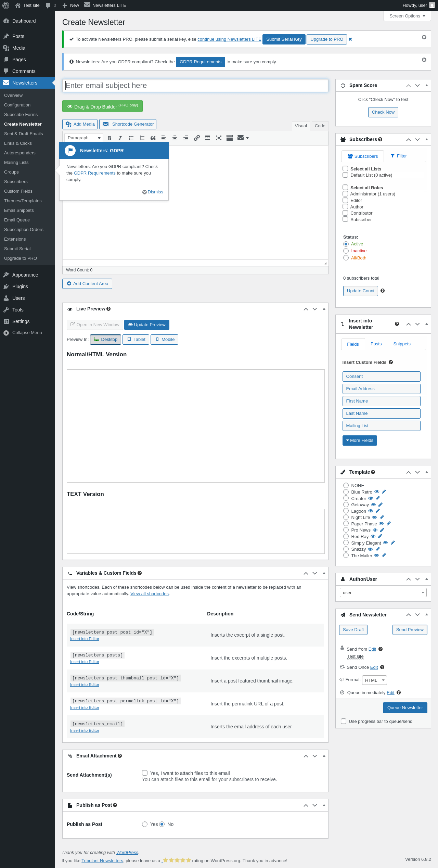Open help icon beside Insert Custom Fields
Viewport: 438px width, 868px height.
(x=391, y=362)
